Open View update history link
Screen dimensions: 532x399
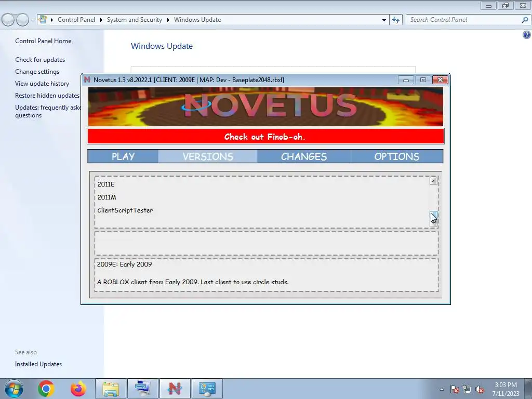[x=42, y=84]
